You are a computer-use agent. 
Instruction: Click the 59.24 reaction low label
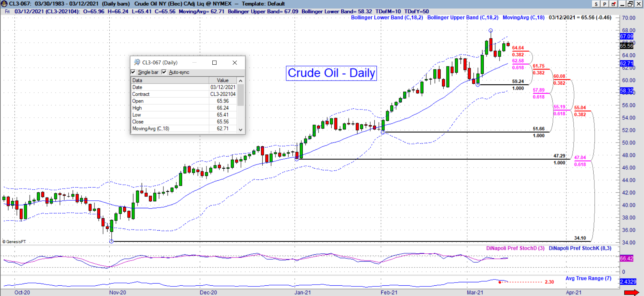(518, 82)
